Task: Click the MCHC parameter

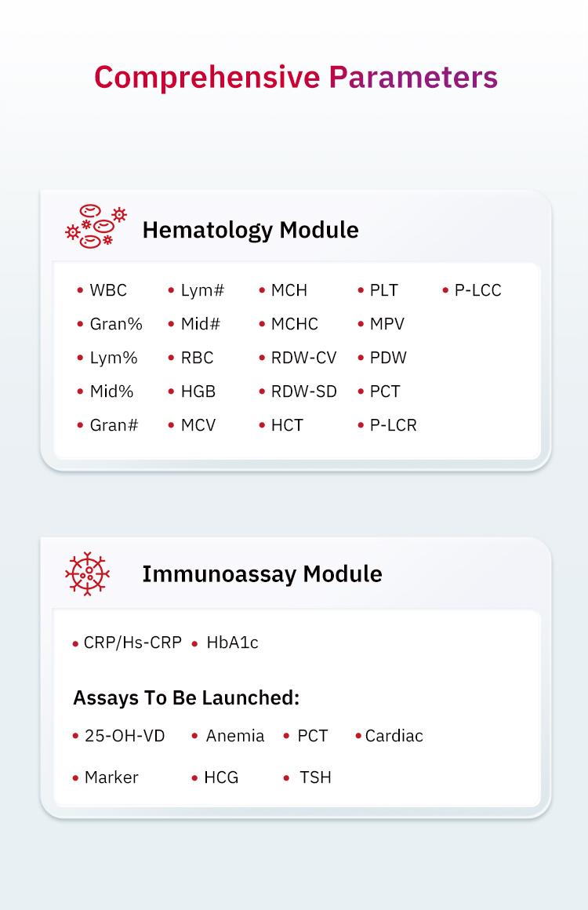Action: click(x=294, y=324)
